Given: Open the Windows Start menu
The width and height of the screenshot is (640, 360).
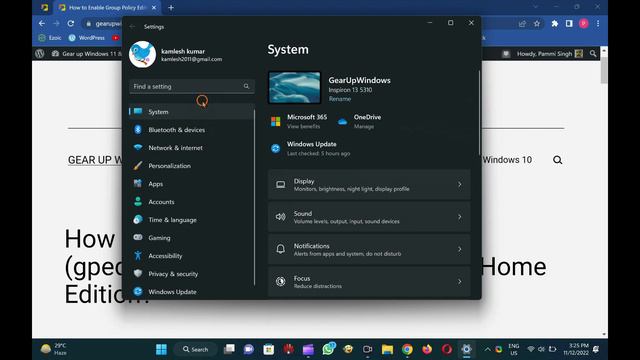Looking at the screenshot, I should point(161,349).
